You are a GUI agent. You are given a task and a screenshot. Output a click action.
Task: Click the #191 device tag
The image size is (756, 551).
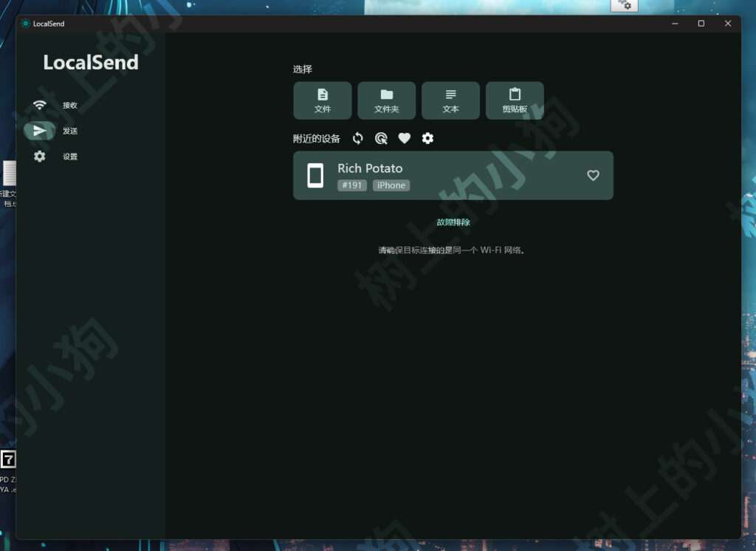(352, 185)
